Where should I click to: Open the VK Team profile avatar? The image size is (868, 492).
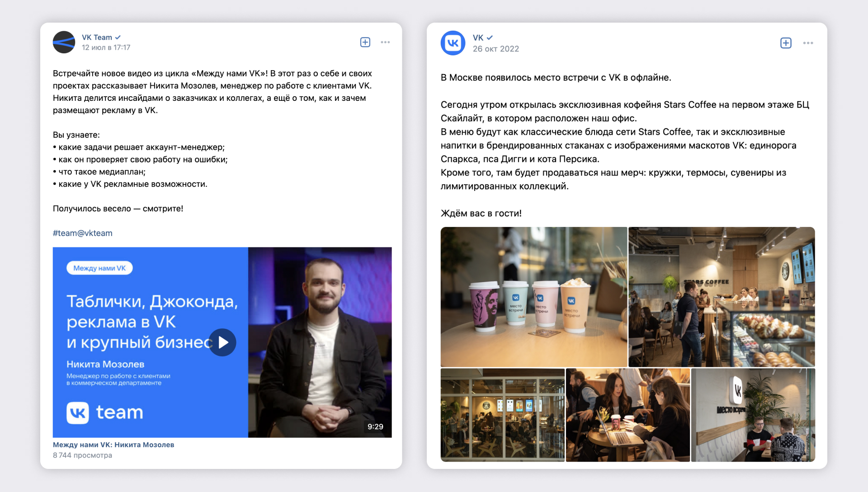[x=64, y=42]
